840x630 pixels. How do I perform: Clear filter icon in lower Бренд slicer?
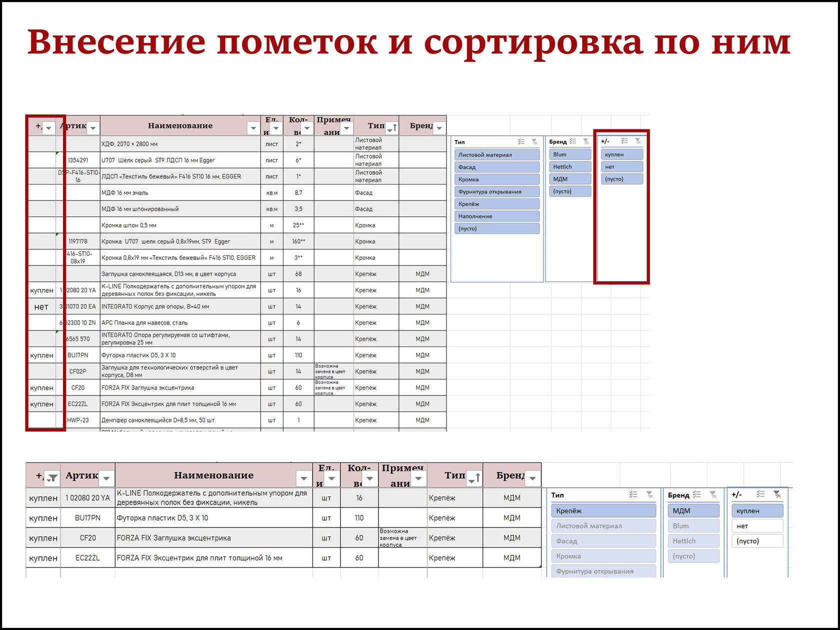click(x=713, y=494)
